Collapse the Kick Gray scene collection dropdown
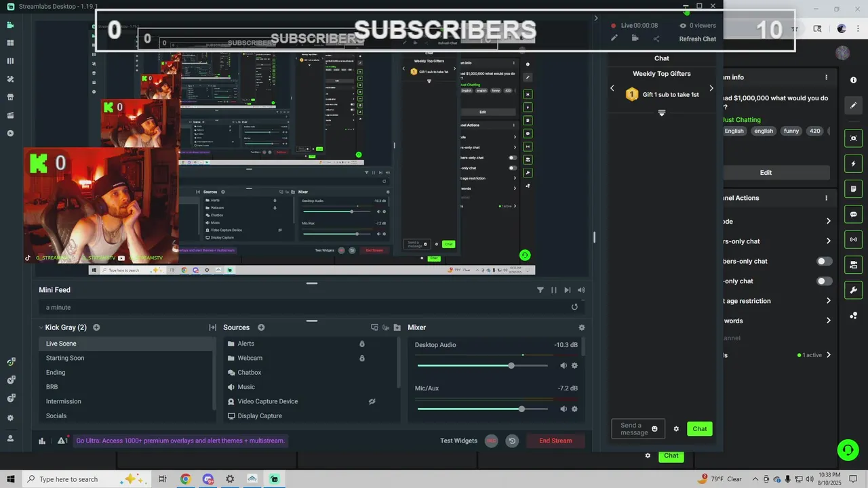 click(41, 327)
